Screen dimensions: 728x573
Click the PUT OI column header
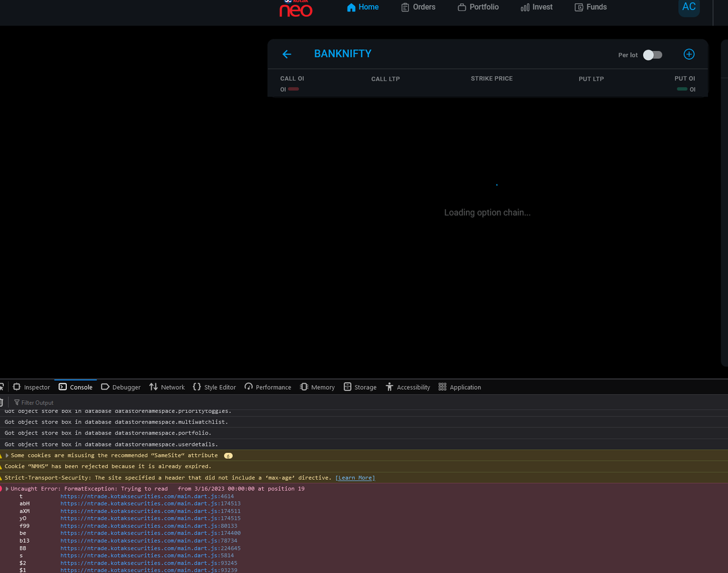click(684, 79)
